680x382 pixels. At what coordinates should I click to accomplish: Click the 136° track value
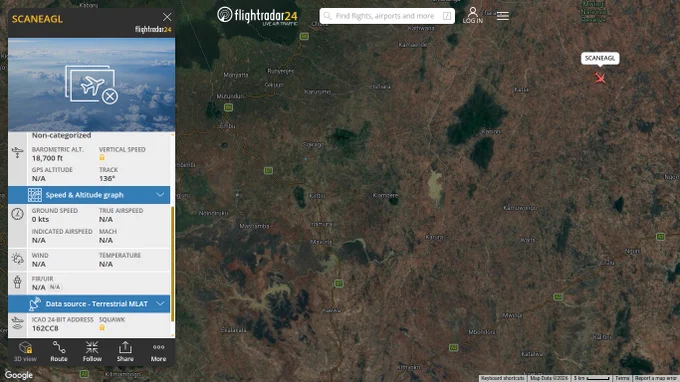pos(107,179)
